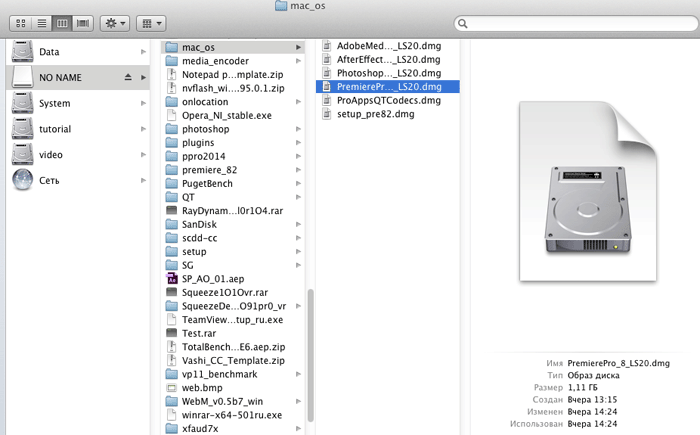Expand the setup folder arrow
Image resolution: width=700 pixels, height=435 pixels.
point(298,252)
